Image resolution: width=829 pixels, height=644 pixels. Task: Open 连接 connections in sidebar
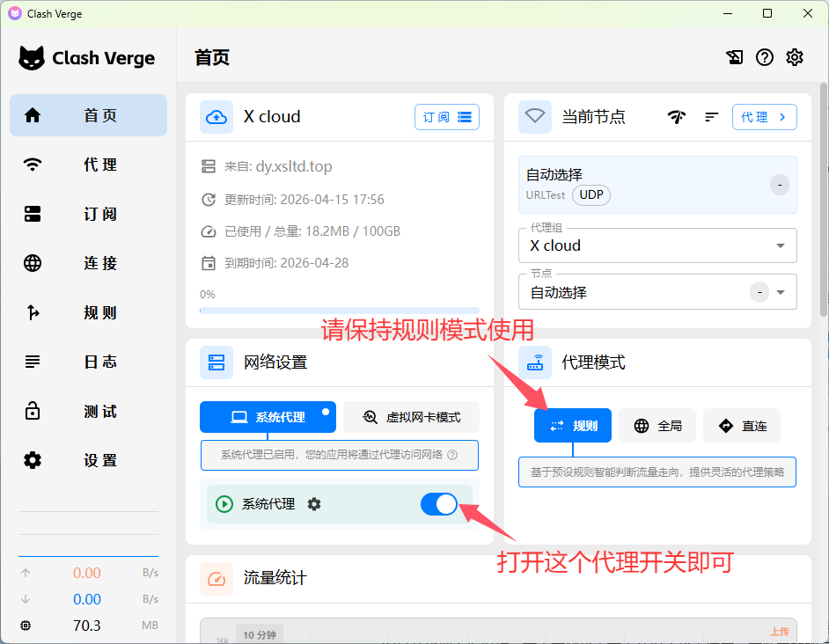(x=88, y=263)
